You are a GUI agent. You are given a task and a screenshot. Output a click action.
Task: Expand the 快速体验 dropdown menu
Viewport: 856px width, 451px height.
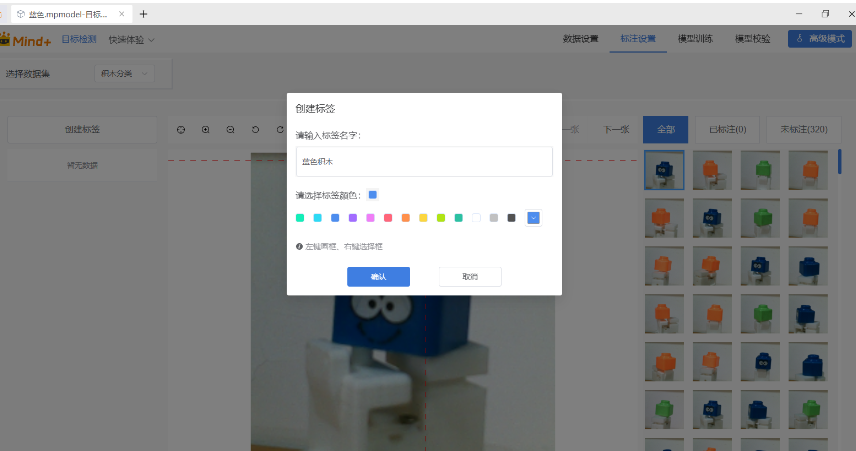click(132, 39)
